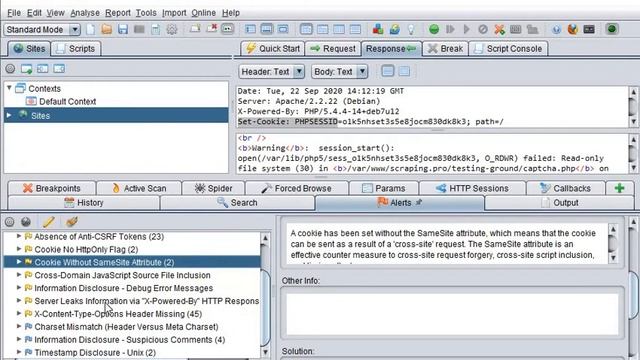This screenshot has width=640, height=360.
Task: Delete all alerts with the broom icon
Action: [71, 222]
